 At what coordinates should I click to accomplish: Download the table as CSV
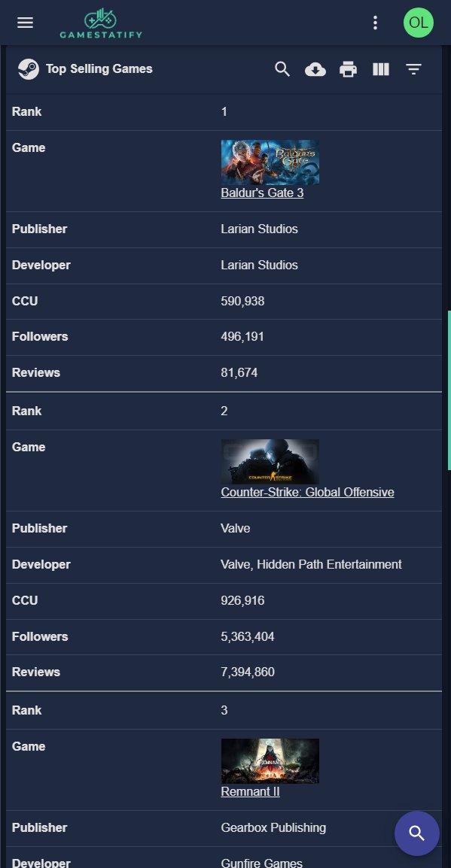[x=315, y=69]
